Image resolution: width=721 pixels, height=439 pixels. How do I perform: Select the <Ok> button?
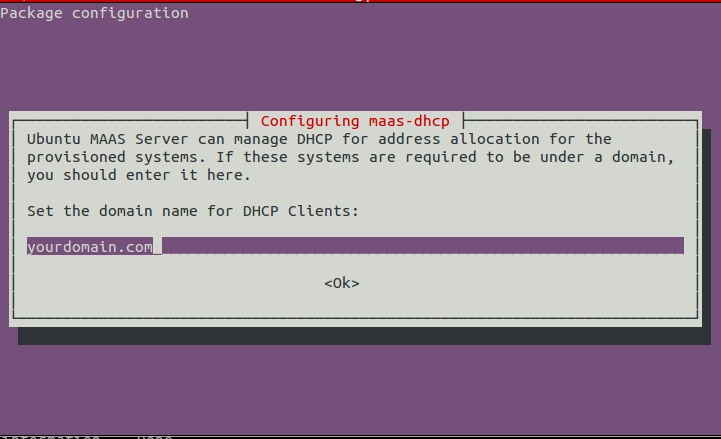(342, 283)
